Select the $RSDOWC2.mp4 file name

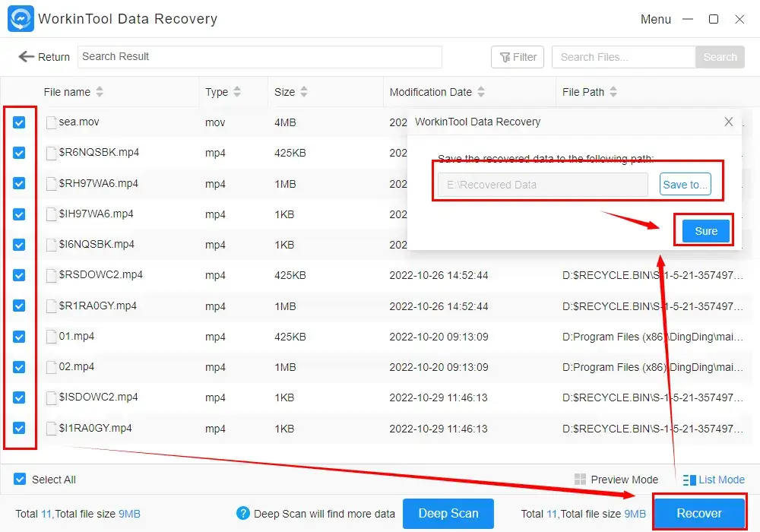[101, 274]
